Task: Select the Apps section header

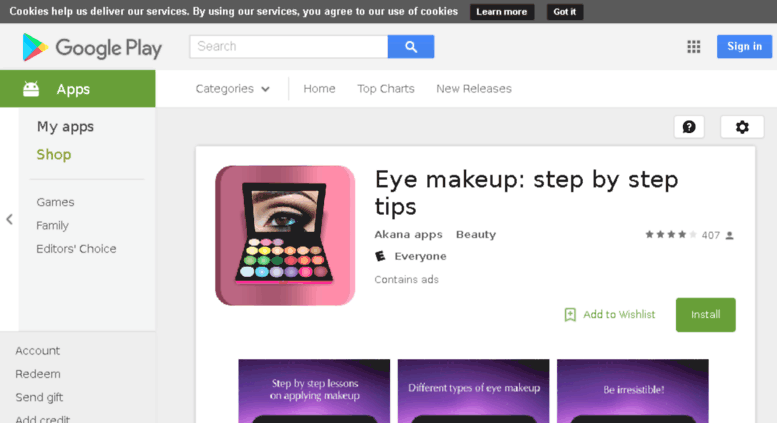Action: click(78, 89)
